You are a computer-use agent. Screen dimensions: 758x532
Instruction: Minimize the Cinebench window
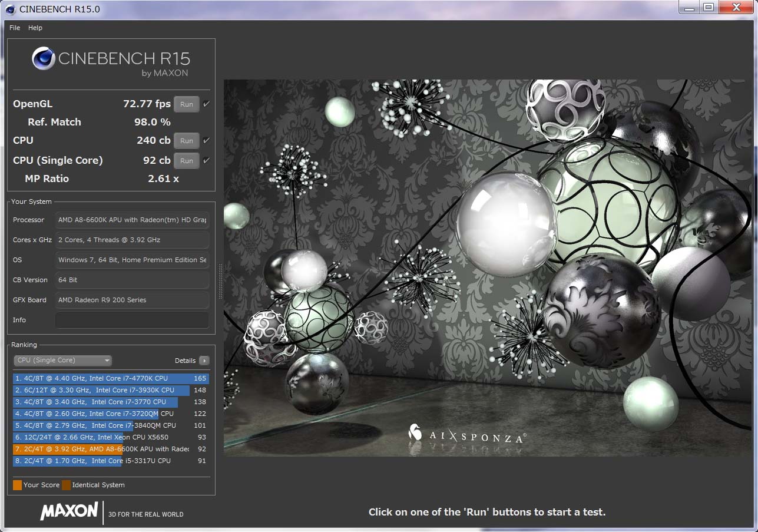click(x=690, y=7)
